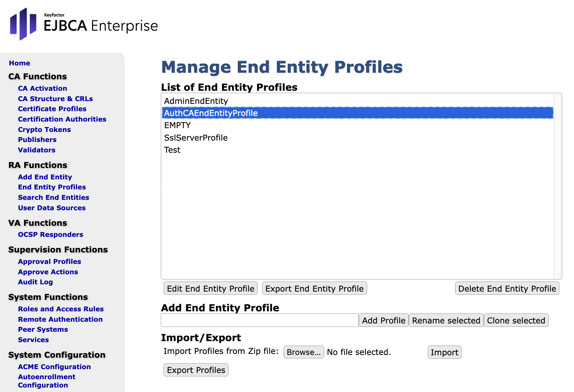
Task: Browse for a Zip file to import
Action: coord(303,352)
